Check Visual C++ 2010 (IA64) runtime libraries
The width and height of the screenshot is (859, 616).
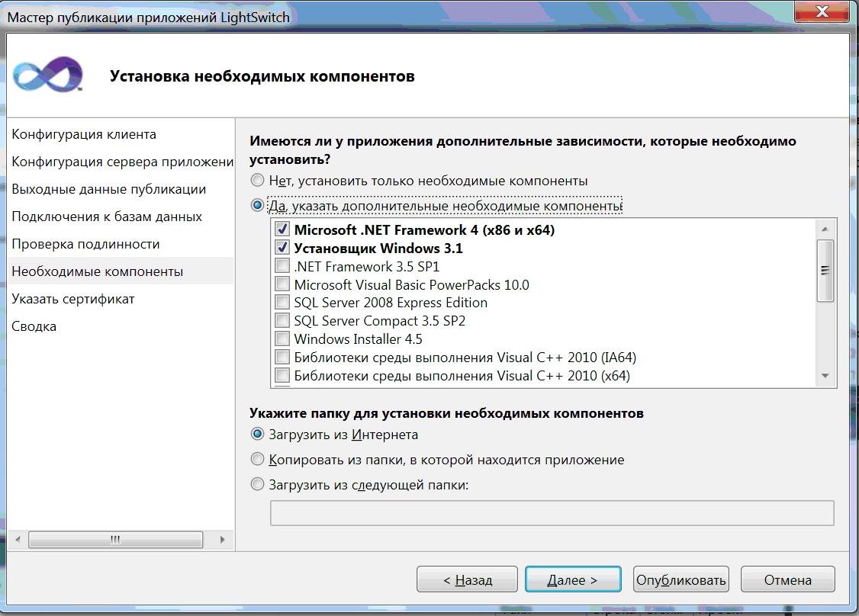282,357
